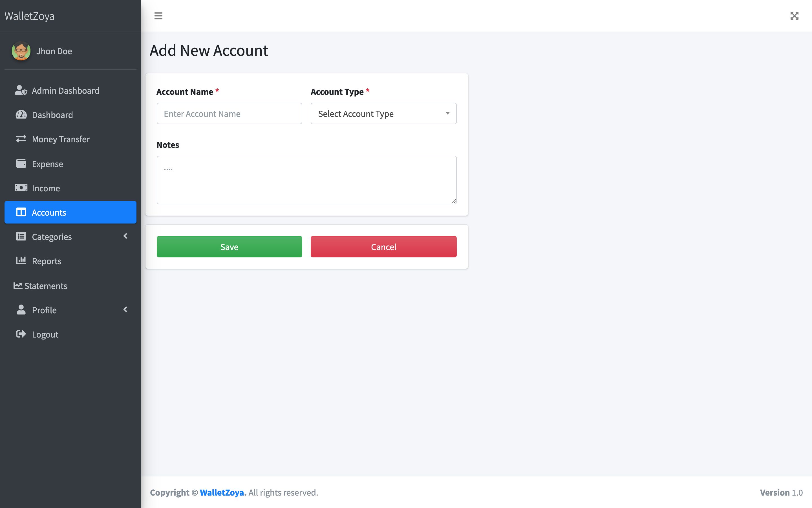Image resolution: width=812 pixels, height=508 pixels.
Task: Click the WalletZoya brand logo text
Action: point(30,16)
